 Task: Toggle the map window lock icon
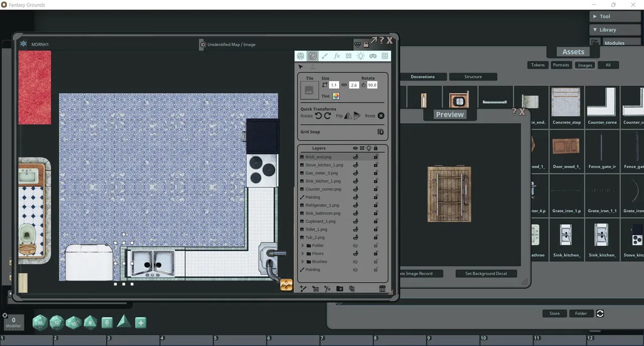pos(366,44)
